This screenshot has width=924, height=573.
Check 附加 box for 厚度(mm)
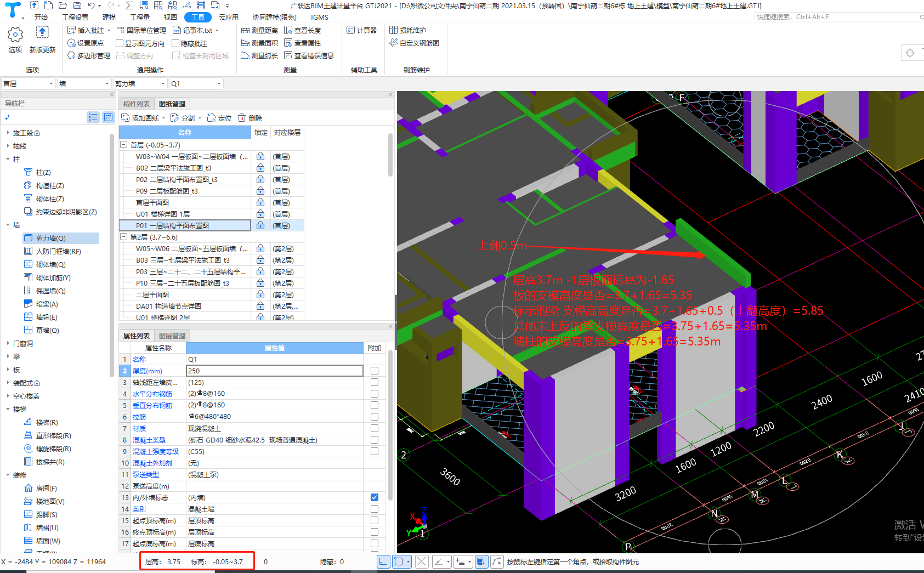click(x=375, y=371)
